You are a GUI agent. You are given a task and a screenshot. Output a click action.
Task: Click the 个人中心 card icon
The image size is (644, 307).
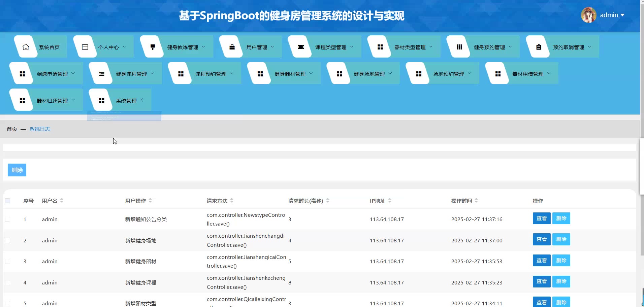tap(85, 47)
